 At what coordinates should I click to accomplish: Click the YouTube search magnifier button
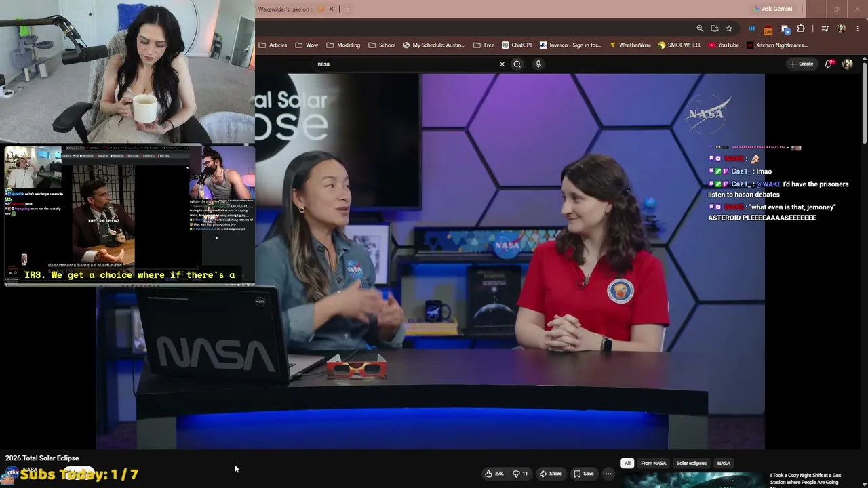click(x=517, y=64)
